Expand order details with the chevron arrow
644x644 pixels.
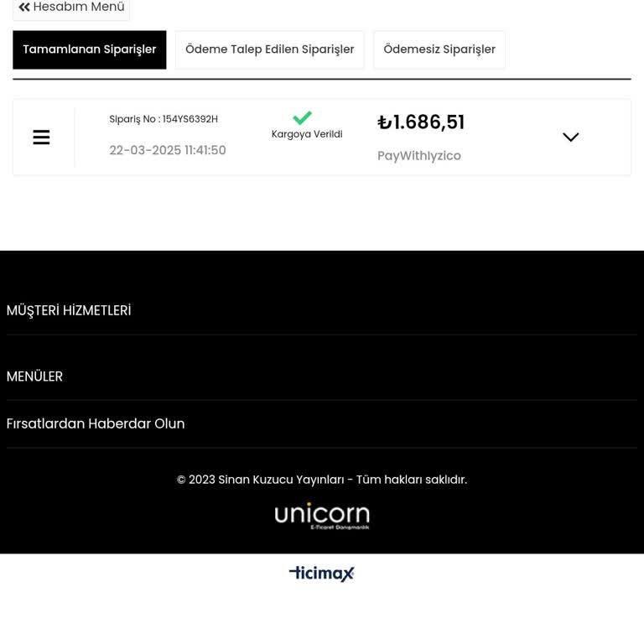point(570,137)
